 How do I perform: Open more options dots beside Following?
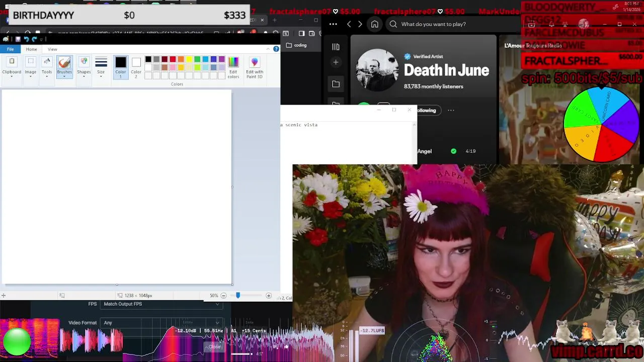tap(451, 111)
